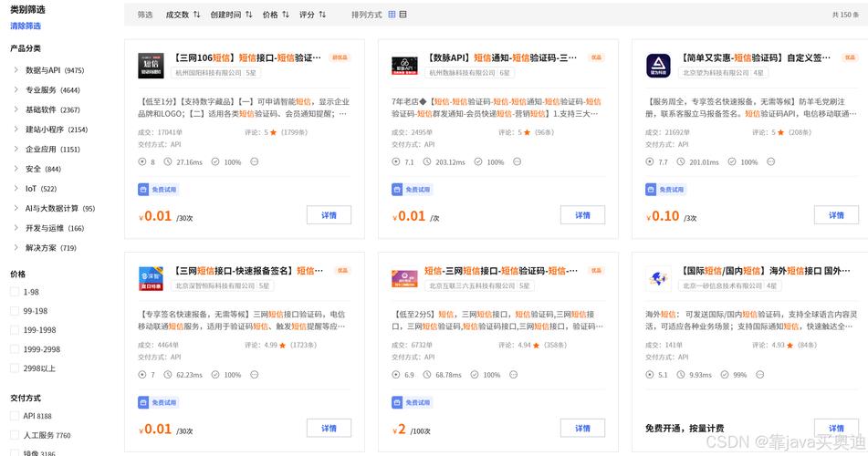This screenshot has height=456, width=868.
Task: Expand the IoT category
Action: pyautogui.click(x=16, y=188)
